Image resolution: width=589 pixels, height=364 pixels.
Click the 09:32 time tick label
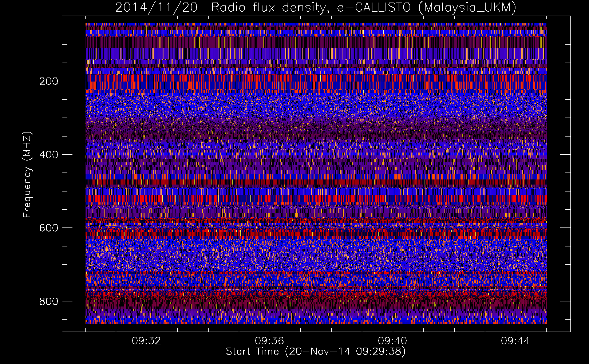click(x=146, y=341)
